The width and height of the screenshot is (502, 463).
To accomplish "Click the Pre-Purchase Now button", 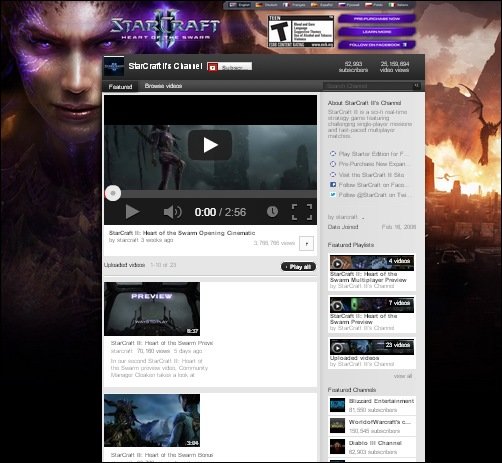I will (x=377, y=19).
